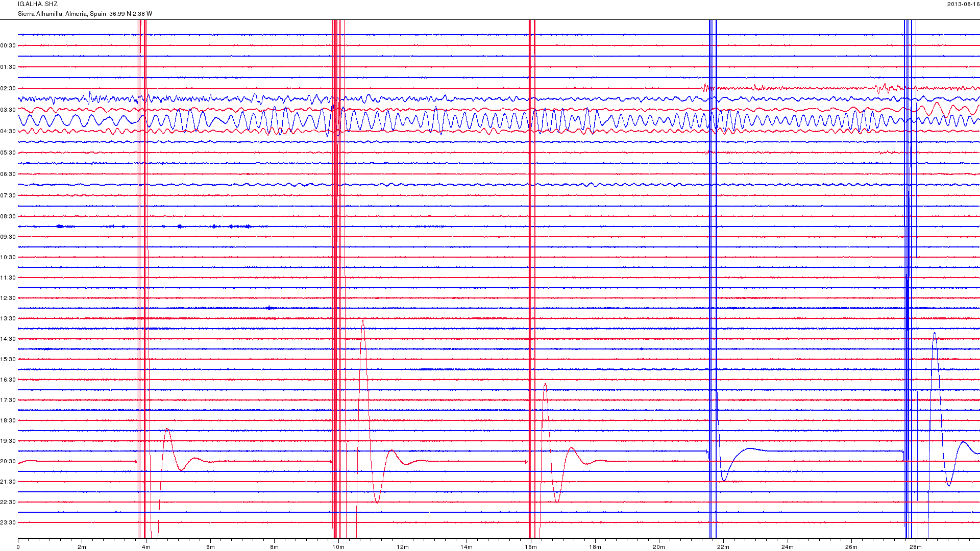Click the 21:30 time label

(8, 482)
